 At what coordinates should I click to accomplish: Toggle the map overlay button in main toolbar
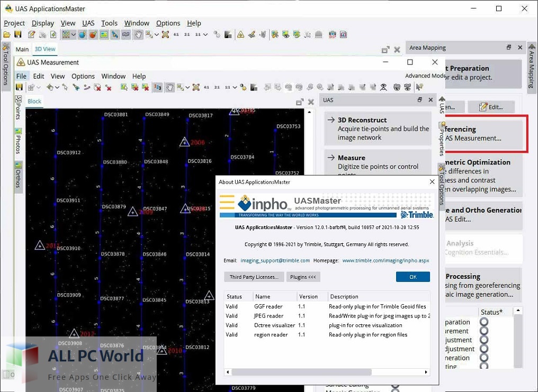click(x=126, y=34)
